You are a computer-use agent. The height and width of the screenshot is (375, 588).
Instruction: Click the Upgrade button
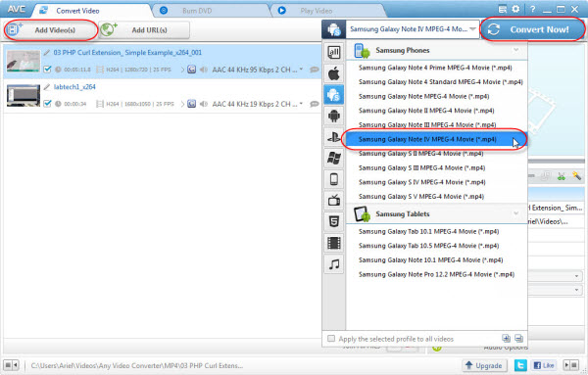484,365
